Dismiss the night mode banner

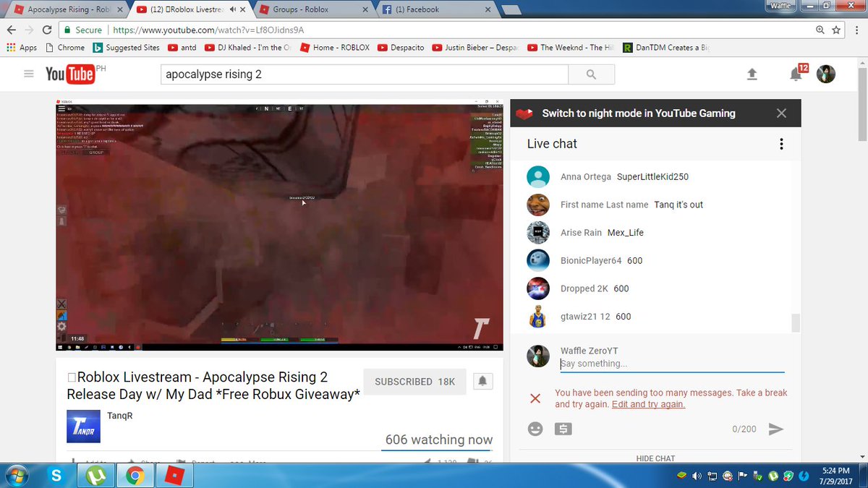coord(781,113)
